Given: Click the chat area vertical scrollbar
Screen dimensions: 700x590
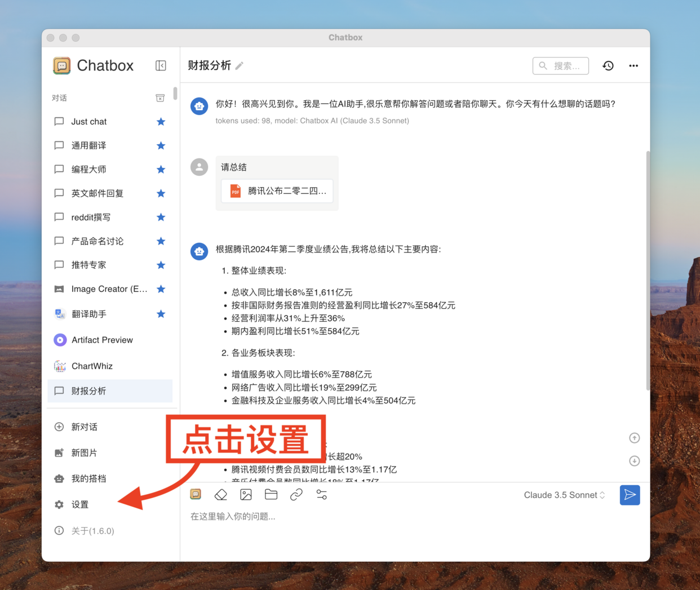Looking at the screenshot, I should click(x=648, y=270).
